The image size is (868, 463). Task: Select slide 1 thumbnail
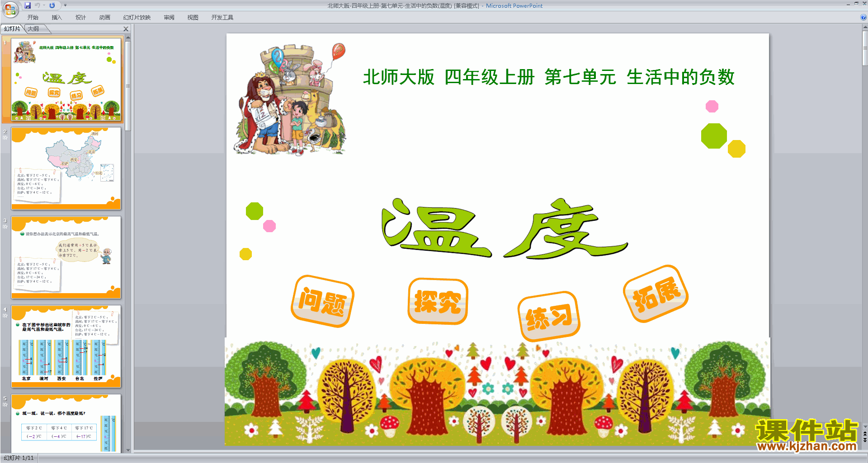66,80
